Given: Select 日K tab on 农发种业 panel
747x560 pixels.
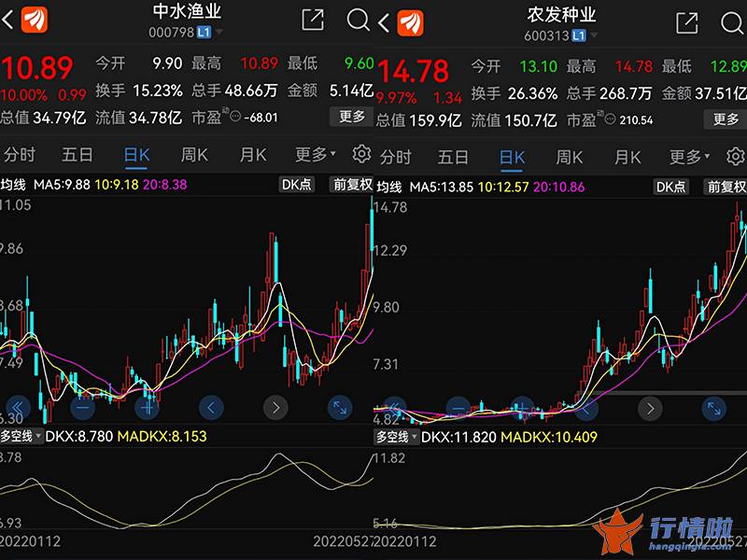Looking at the screenshot, I should tap(512, 157).
